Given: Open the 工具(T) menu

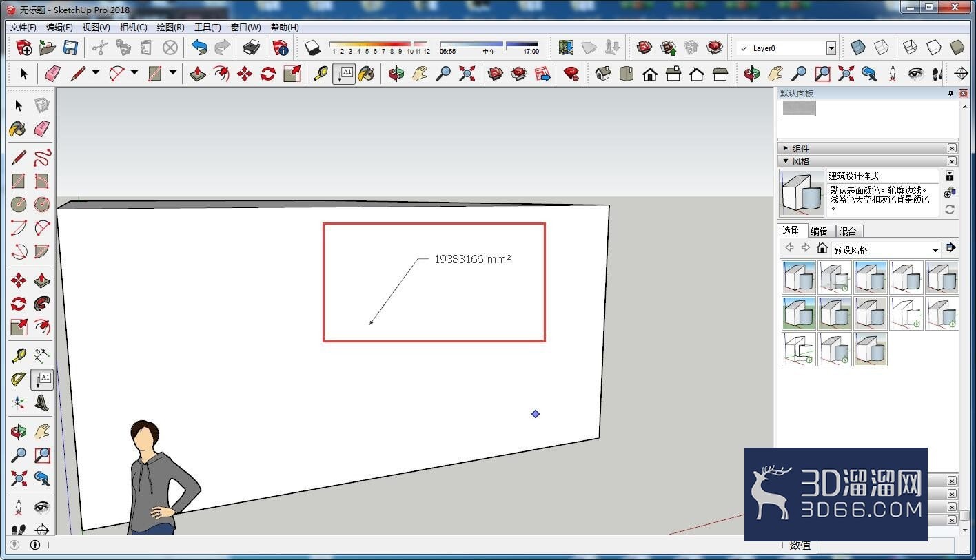Looking at the screenshot, I should [207, 28].
